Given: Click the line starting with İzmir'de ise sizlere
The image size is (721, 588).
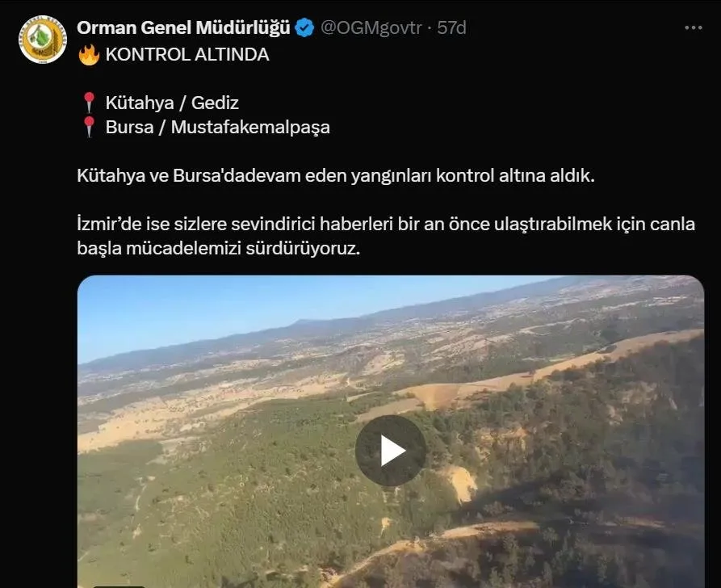Looking at the screenshot, I should click(386, 224).
